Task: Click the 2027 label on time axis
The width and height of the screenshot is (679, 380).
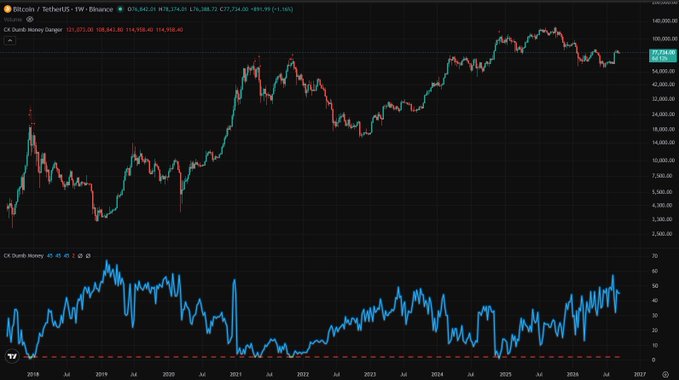Action: coord(640,374)
